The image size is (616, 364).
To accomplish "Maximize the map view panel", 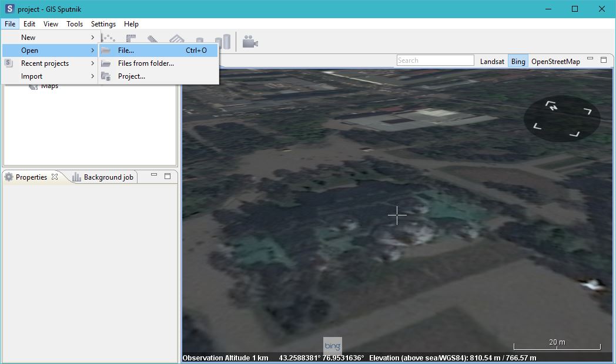I will point(604,60).
